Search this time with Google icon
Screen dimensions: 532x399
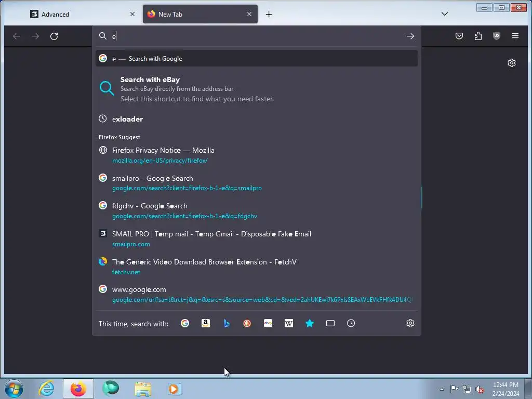point(185,323)
